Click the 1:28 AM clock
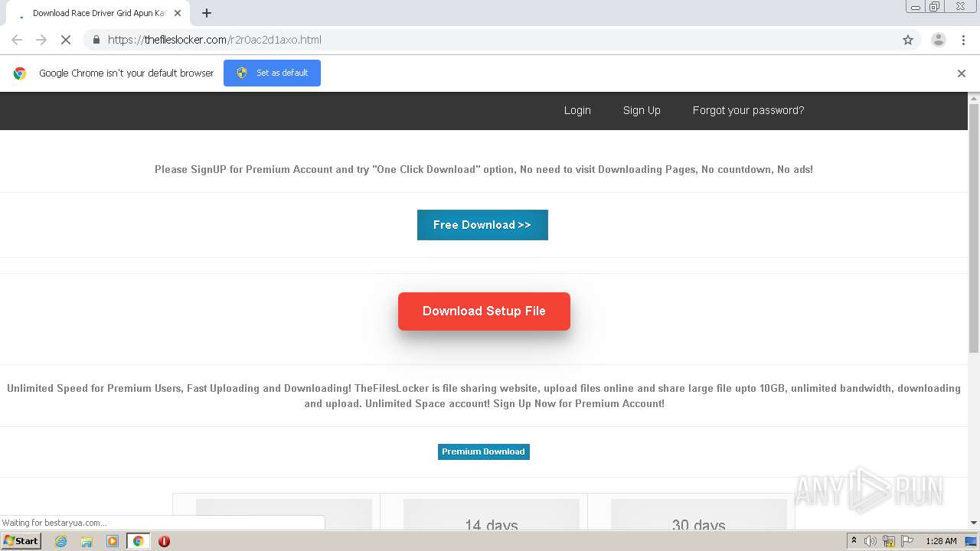 tap(941, 541)
